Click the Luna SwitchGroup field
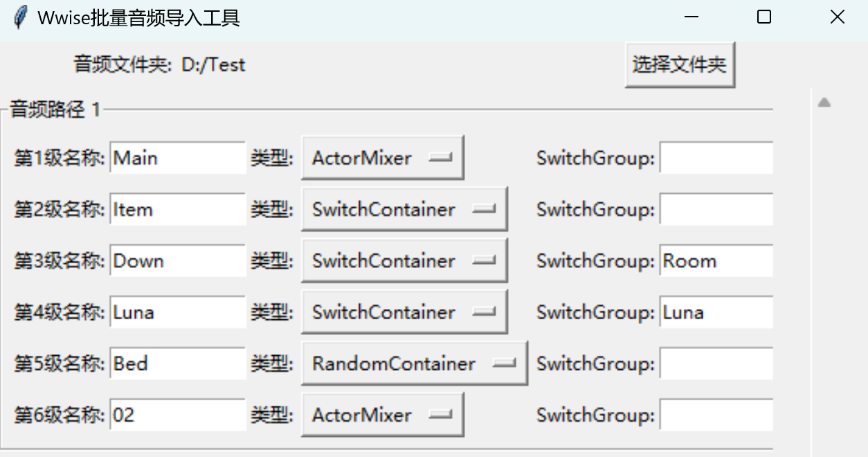Image resolution: width=868 pixels, height=457 pixels. (x=716, y=312)
